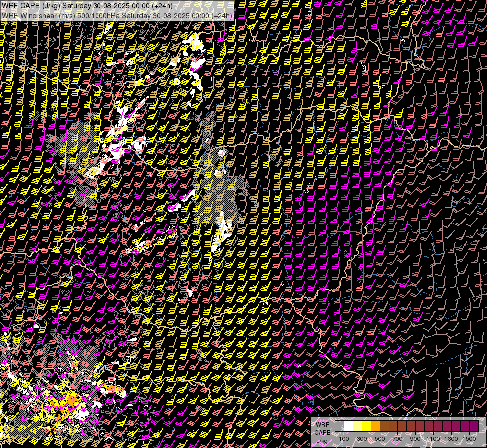
Task: Click the legend value 700
Action: pos(397,439)
